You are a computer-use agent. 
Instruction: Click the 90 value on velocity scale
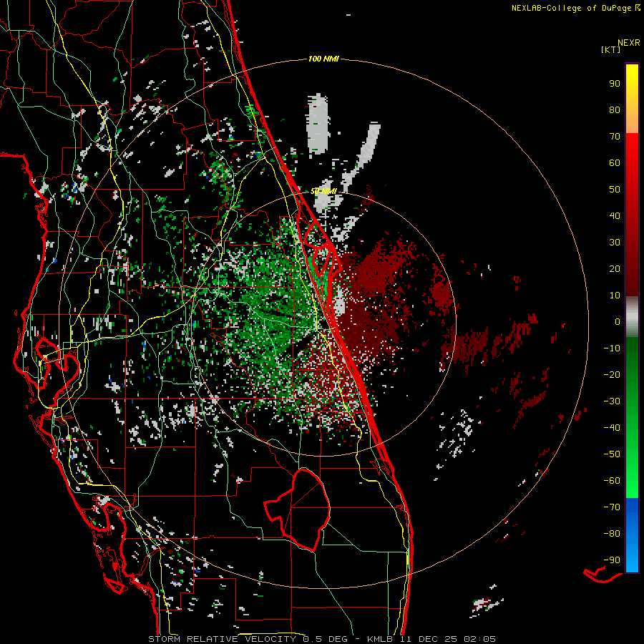[x=615, y=84]
